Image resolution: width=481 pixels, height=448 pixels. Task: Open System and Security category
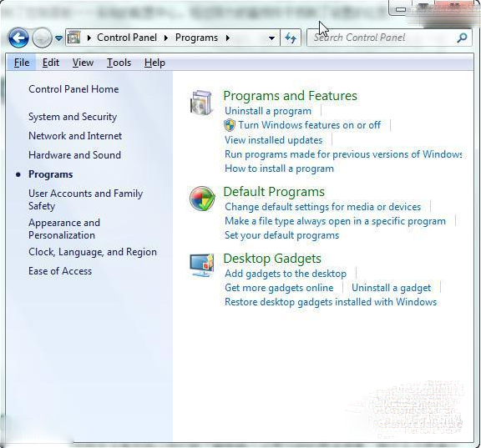pyautogui.click(x=73, y=117)
